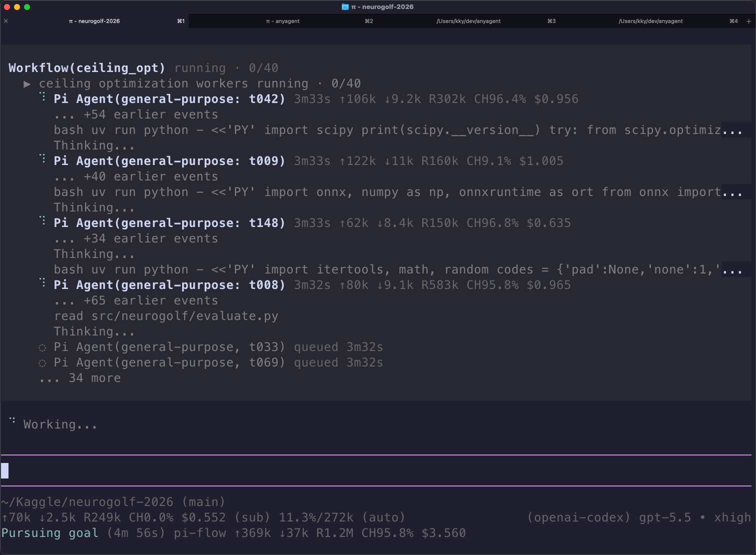Focus the prompt input field cursor

coord(5,470)
